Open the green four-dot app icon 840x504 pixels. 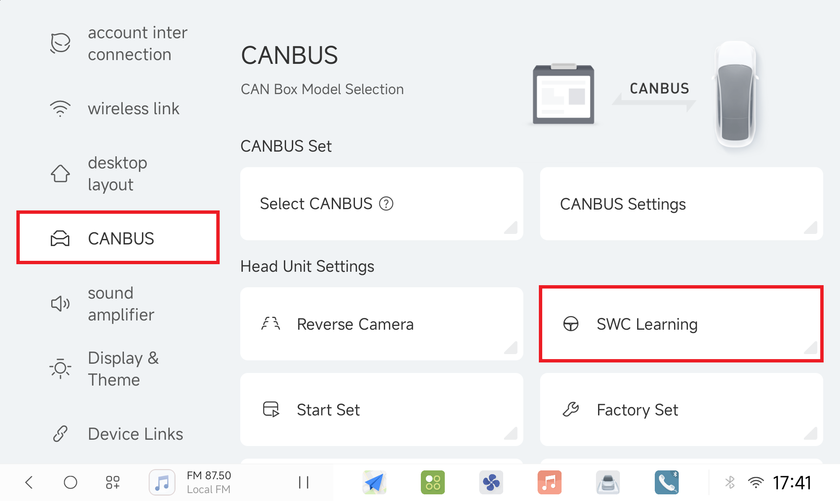coord(433,483)
